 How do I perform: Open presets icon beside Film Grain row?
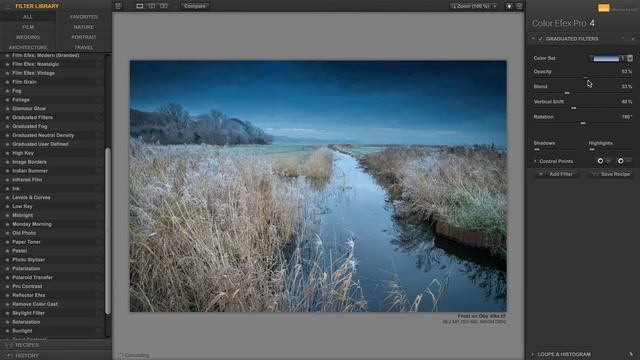click(99, 82)
